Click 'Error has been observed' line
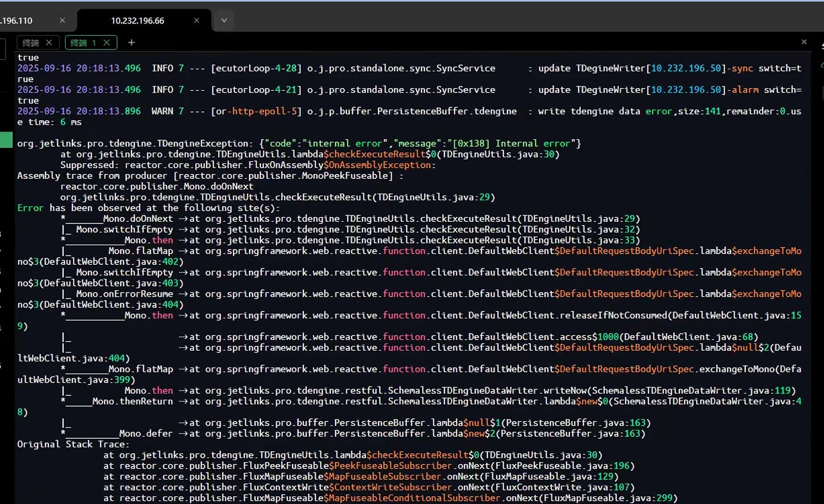The height and width of the screenshot is (504, 824). pos(148,208)
